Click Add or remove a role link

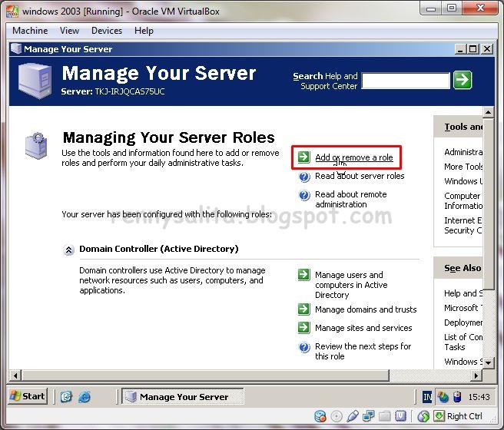coord(354,157)
